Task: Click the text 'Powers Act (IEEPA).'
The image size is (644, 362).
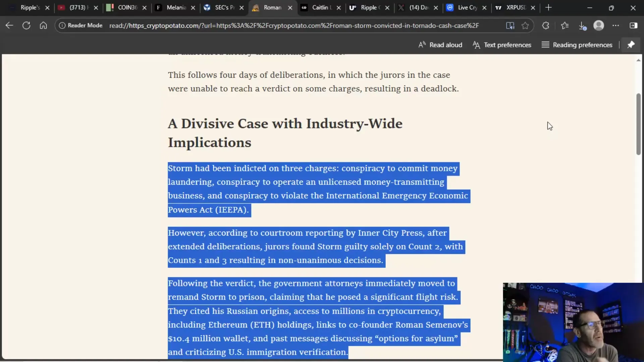Action: pyautogui.click(x=208, y=210)
